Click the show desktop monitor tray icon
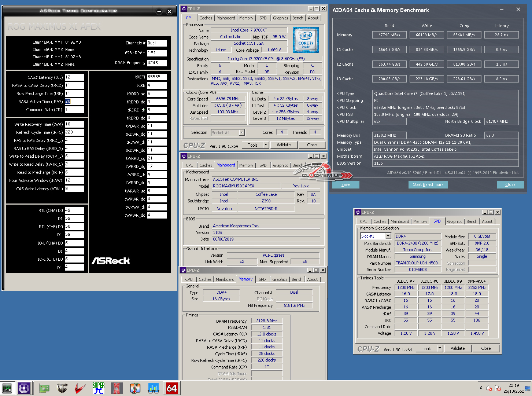532x396 pixels. coord(528,388)
